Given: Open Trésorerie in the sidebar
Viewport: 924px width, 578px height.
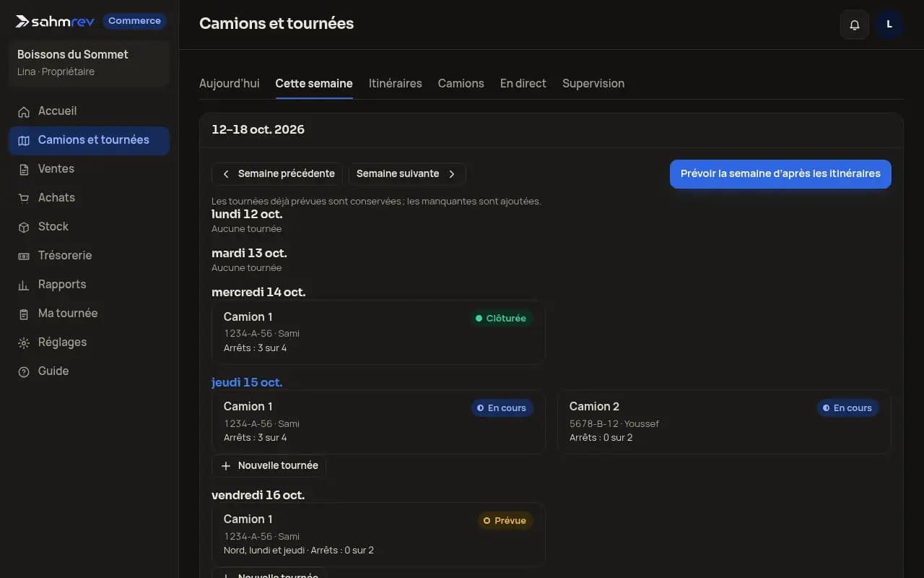Looking at the screenshot, I should [x=89, y=256].
